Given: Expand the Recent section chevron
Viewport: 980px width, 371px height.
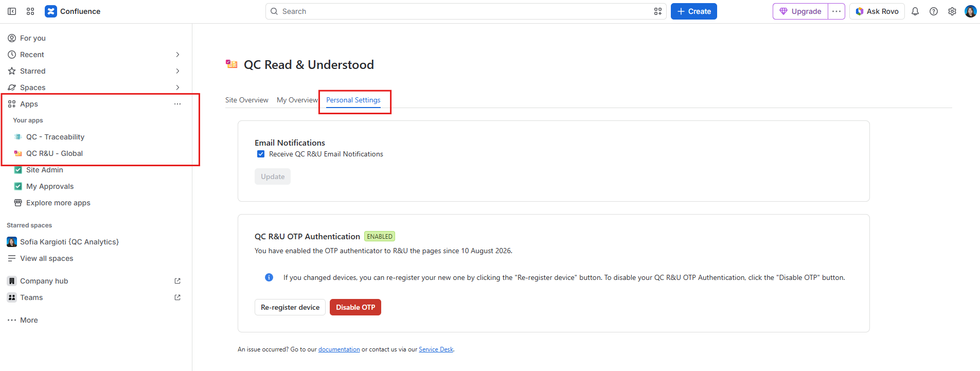Looking at the screenshot, I should [177, 55].
